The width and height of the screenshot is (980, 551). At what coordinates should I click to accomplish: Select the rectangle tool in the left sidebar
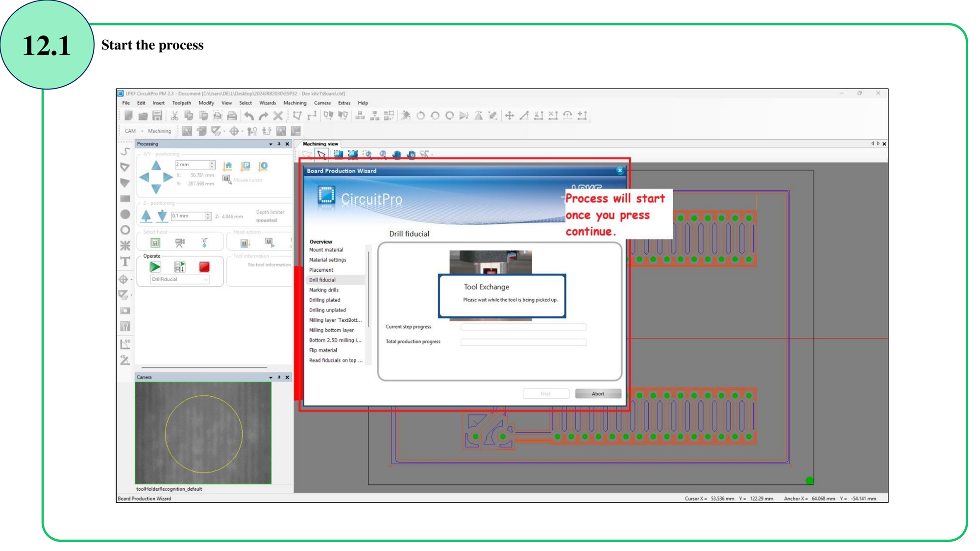pos(125,198)
